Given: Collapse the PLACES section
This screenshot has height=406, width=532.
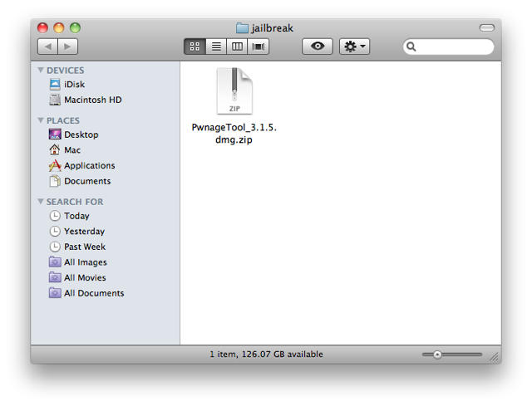Looking at the screenshot, I should pyautogui.click(x=41, y=120).
